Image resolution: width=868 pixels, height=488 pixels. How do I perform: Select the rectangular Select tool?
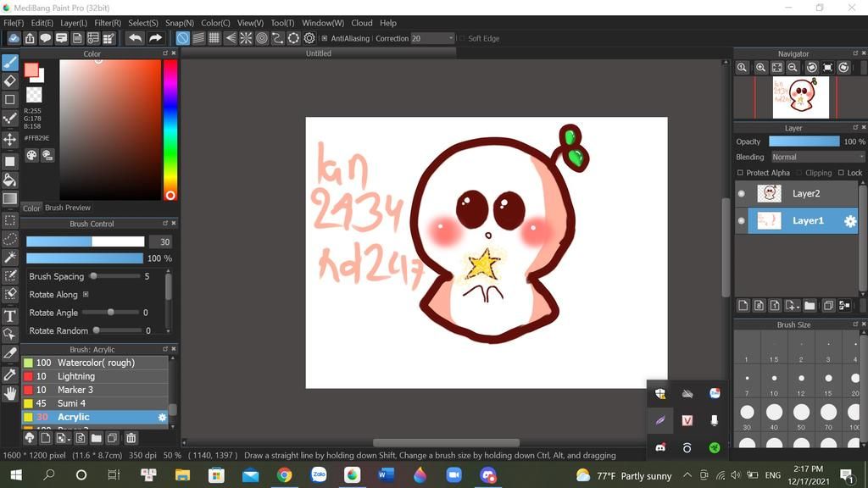[10, 220]
